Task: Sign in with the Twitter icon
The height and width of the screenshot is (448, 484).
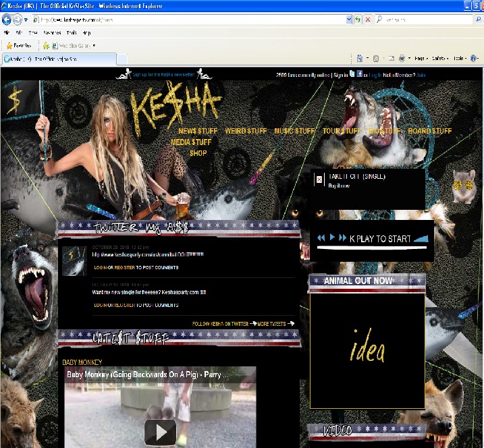Action: pos(352,74)
